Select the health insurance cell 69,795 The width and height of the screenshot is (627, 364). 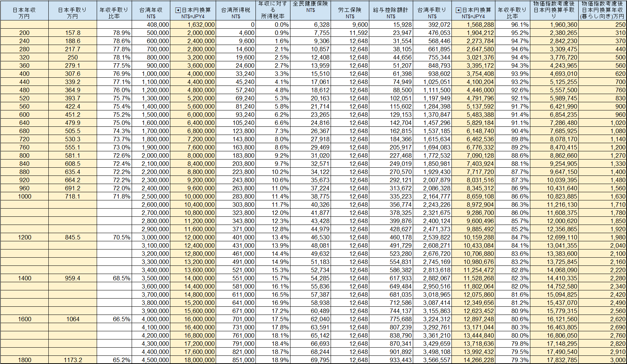click(x=311, y=360)
